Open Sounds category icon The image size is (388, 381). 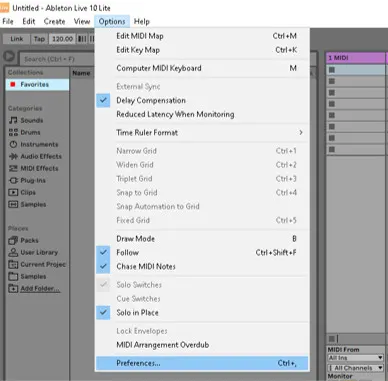13,120
